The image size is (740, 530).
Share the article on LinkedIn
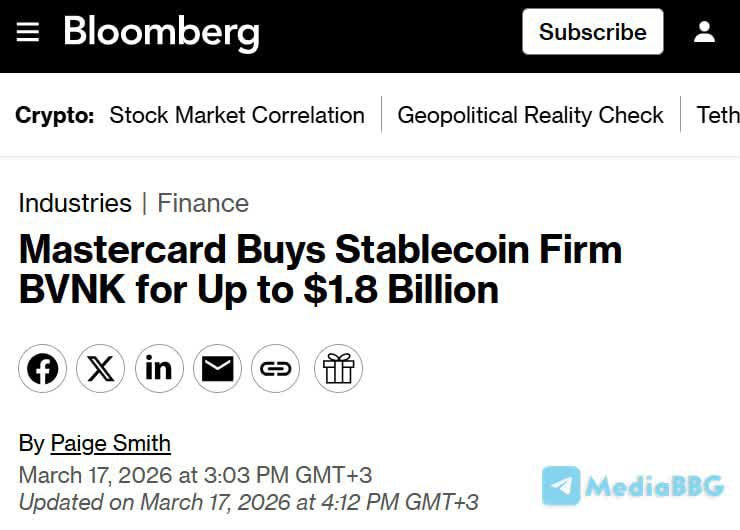pyautogui.click(x=159, y=370)
